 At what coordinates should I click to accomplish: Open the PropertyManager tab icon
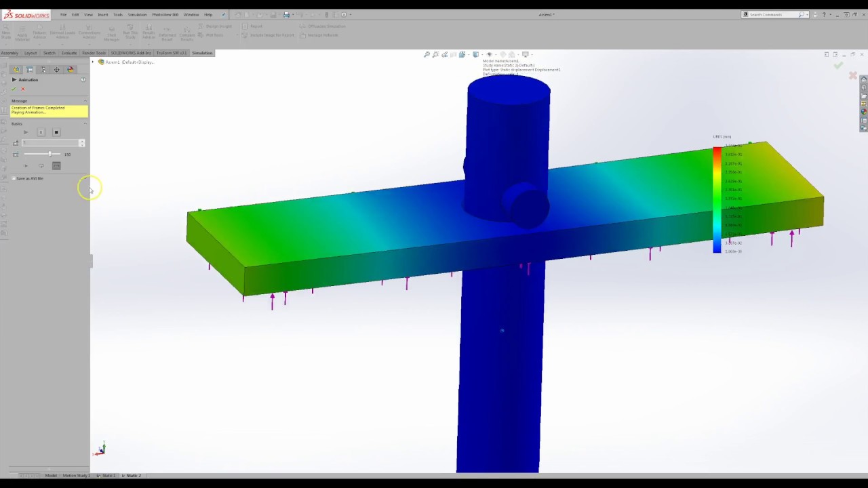point(30,69)
